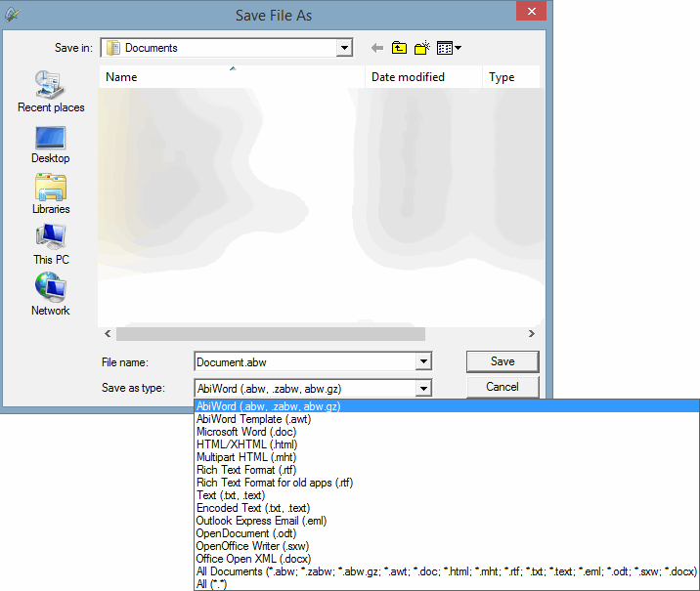The image size is (700, 591).
Task: Select All Documents filter entry
Action: [x=447, y=571]
